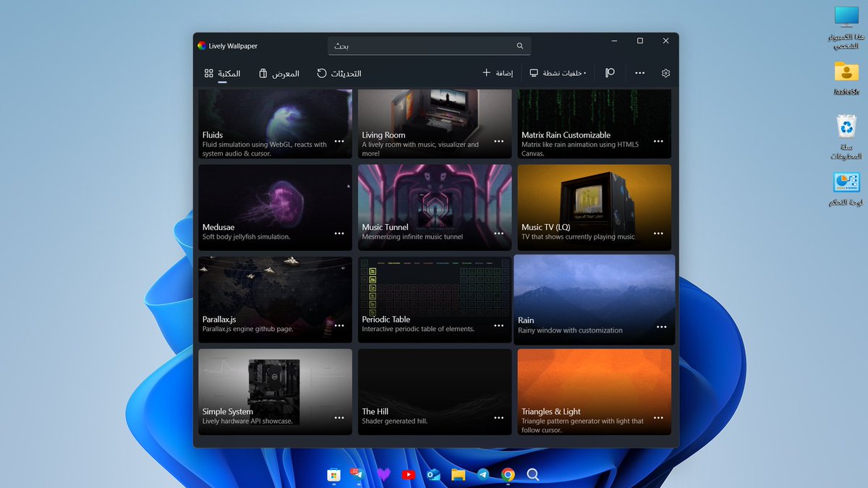
Task: Open the التحديثات updates tab
Action: click(339, 74)
